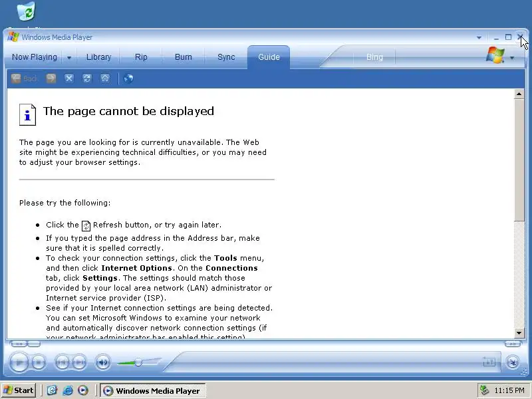Open the Now Playing tab
The image size is (532, 399).
tap(35, 57)
